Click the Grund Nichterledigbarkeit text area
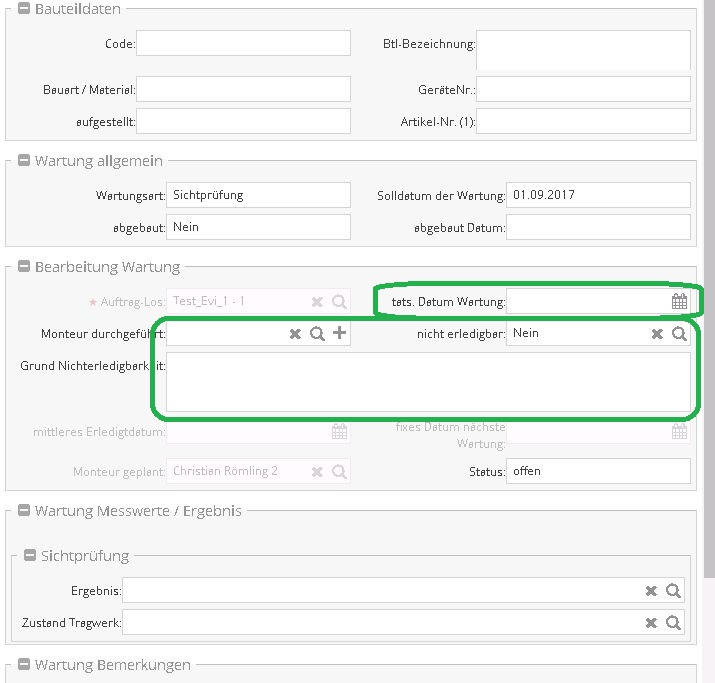The width and height of the screenshot is (715, 683). [427, 381]
